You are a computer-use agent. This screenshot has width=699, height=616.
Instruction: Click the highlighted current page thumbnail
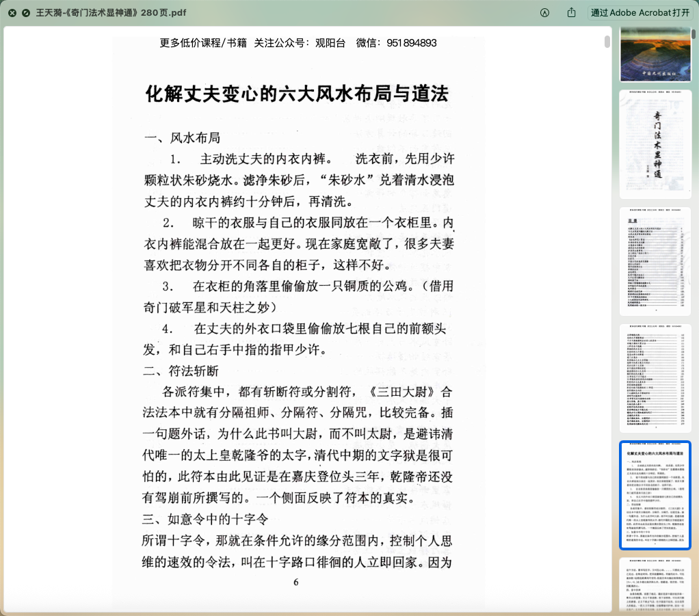(655, 495)
